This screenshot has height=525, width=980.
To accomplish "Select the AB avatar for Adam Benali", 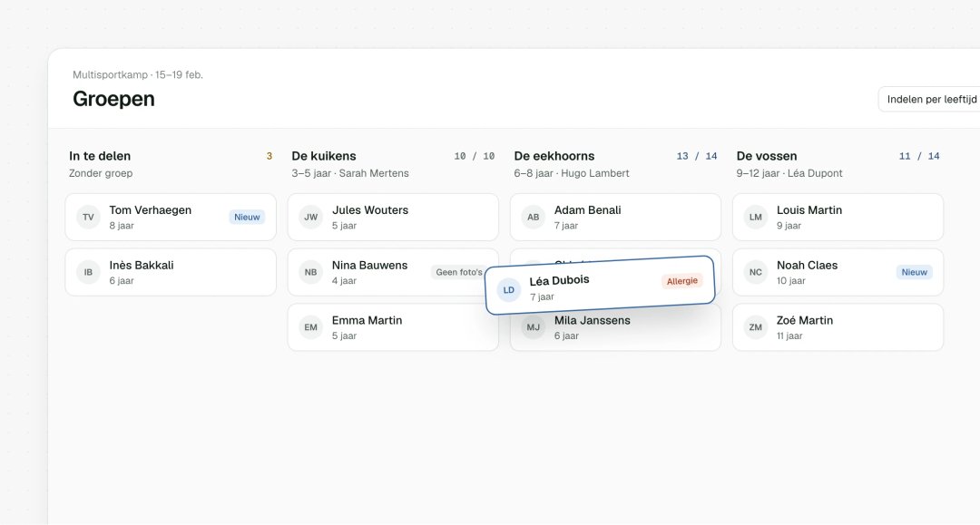I will point(534,218).
